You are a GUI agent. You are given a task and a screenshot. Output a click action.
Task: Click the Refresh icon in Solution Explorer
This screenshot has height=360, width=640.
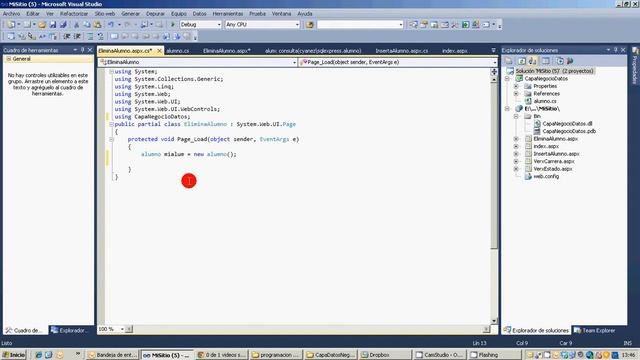pyautogui.click(x=522, y=61)
